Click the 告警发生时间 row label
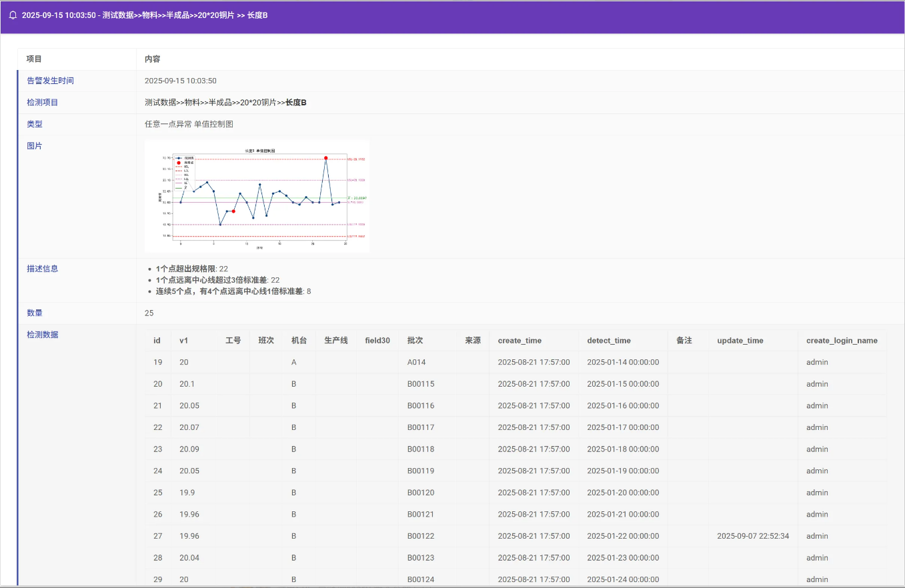This screenshot has height=588, width=905. 50,81
